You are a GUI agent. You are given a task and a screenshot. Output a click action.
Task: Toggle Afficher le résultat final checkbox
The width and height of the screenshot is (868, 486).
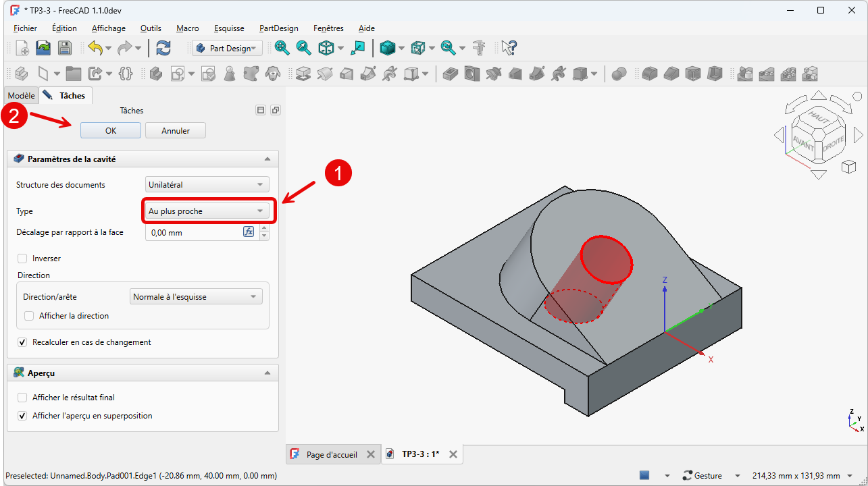23,398
